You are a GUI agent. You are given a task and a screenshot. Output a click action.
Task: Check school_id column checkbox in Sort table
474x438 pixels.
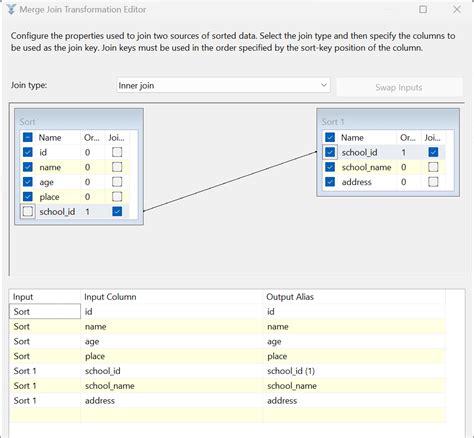click(x=28, y=211)
